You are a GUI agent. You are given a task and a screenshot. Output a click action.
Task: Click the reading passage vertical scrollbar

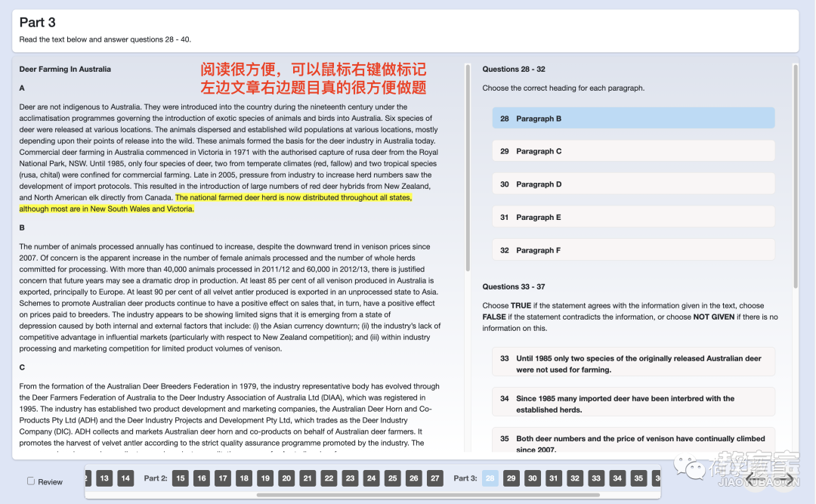pyautogui.click(x=468, y=168)
